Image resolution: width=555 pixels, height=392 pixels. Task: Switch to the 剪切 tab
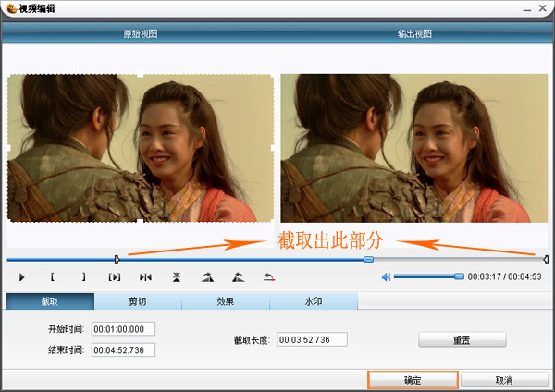[138, 301]
